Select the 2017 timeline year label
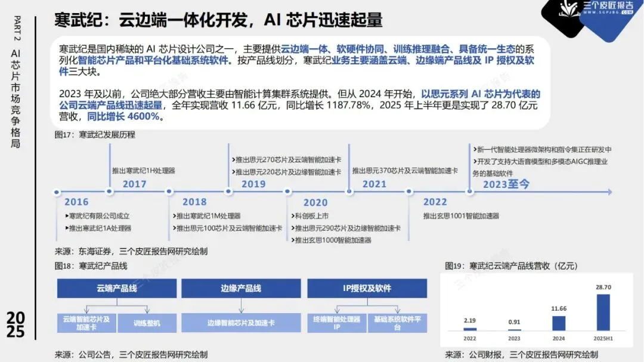Screen dimensions: 644x362 [134, 184]
